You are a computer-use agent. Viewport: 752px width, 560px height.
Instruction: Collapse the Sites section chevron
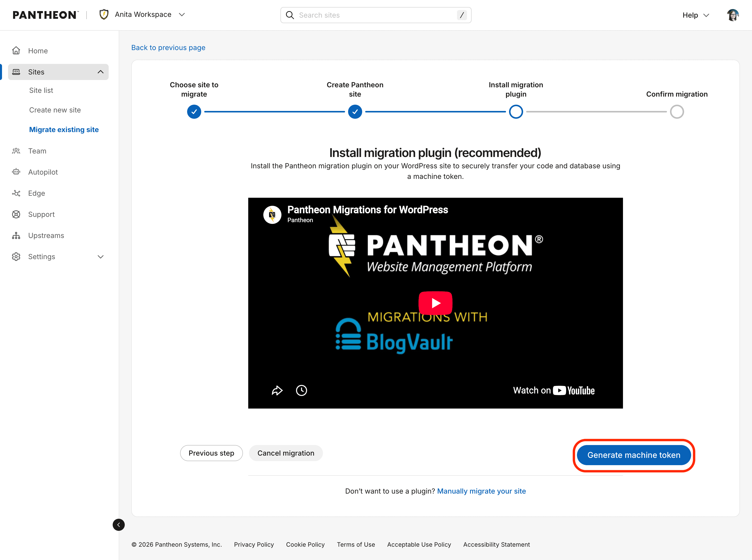100,72
